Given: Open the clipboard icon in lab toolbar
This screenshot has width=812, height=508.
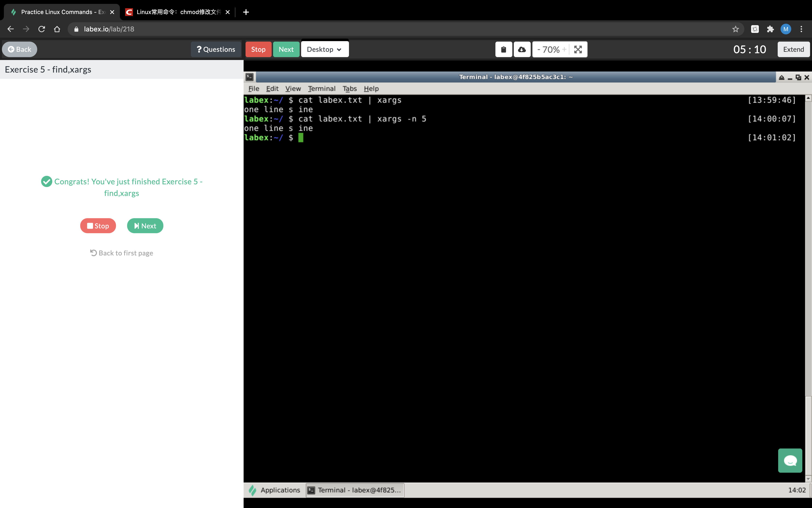Looking at the screenshot, I should [504, 49].
